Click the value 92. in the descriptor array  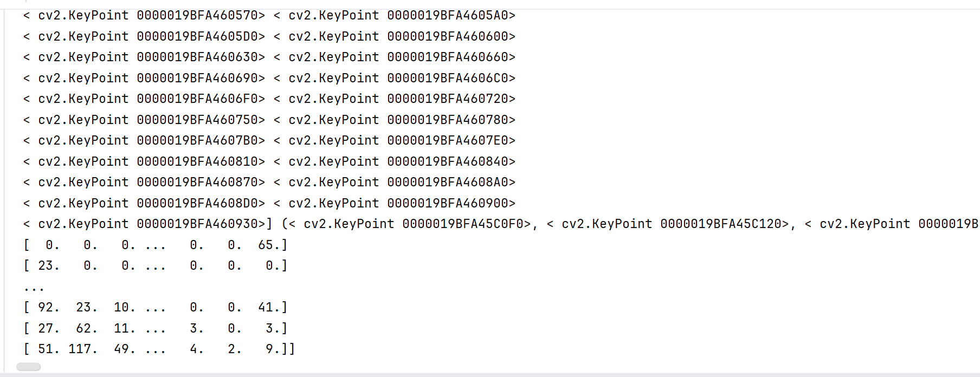tap(49, 308)
